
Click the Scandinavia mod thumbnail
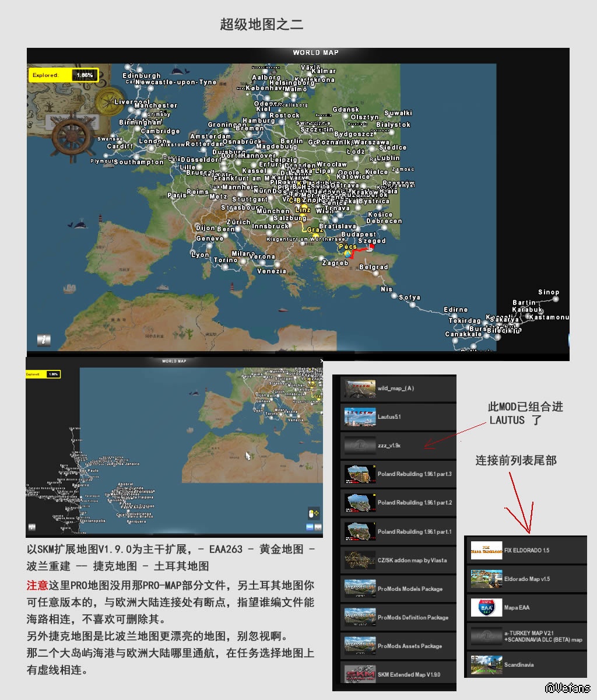tap(486, 664)
